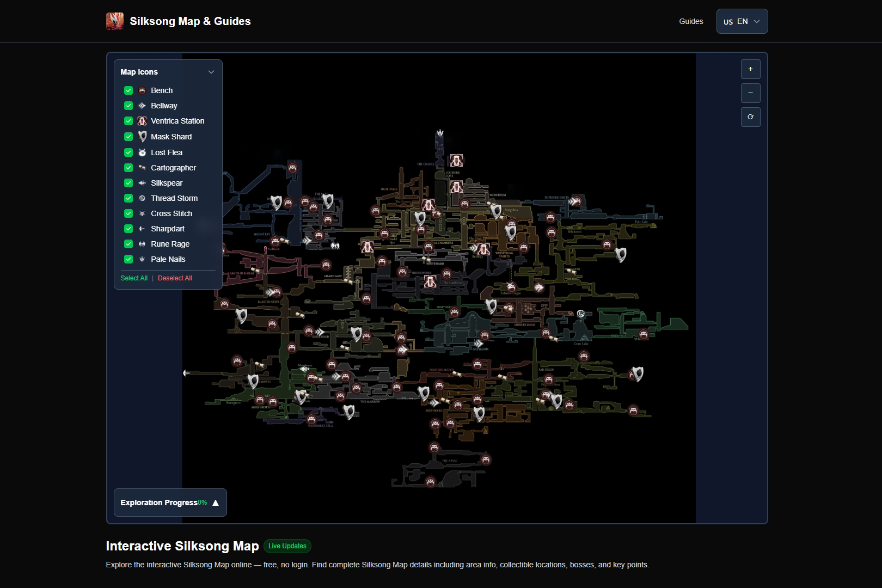
Task: Click the Bellway marker at Deep Docks
Action: [x=434, y=403]
